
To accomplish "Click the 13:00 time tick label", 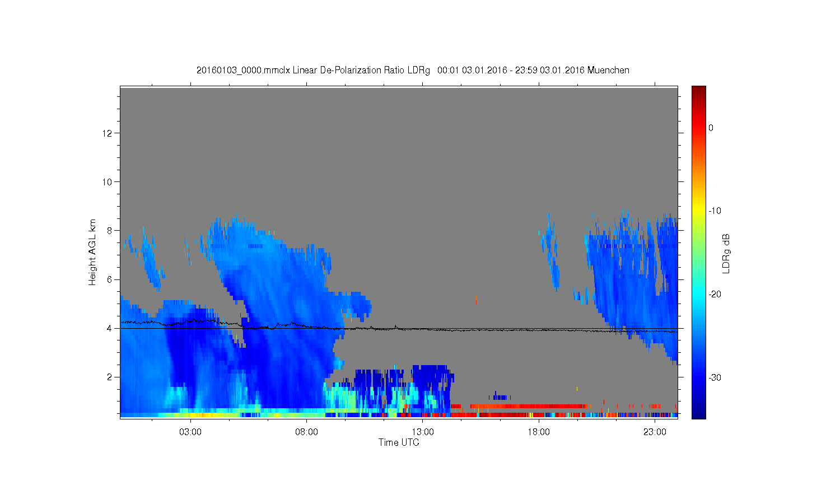I will click(423, 432).
